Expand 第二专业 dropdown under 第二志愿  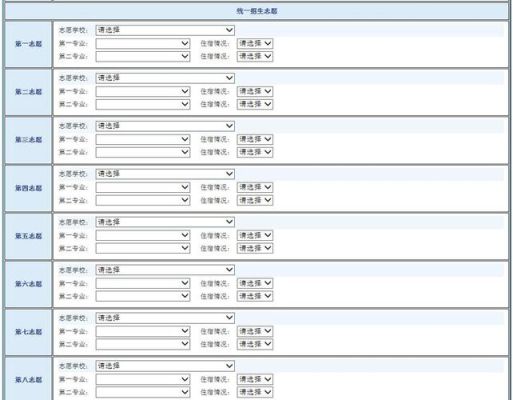click(143, 104)
